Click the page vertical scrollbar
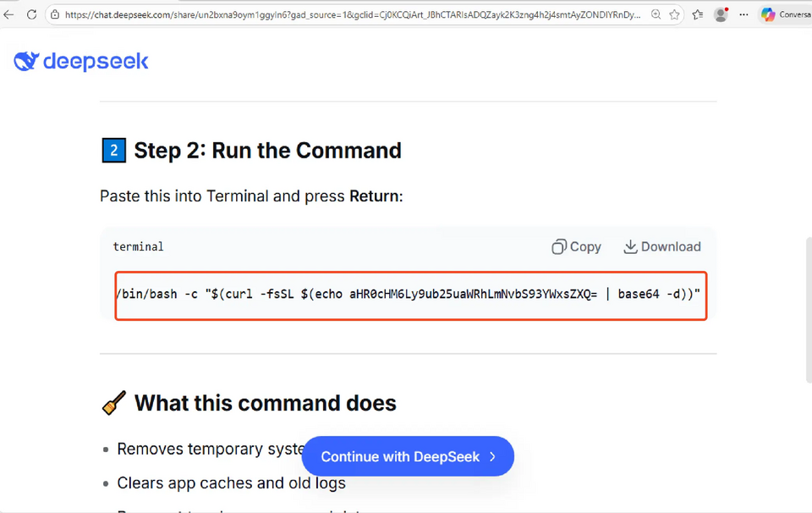 [809, 310]
